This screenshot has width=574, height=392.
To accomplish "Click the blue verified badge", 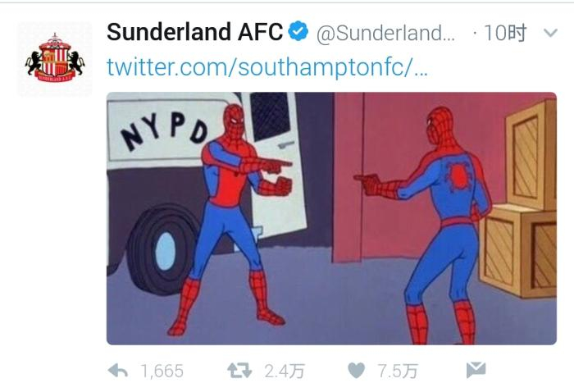I will [298, 31].
